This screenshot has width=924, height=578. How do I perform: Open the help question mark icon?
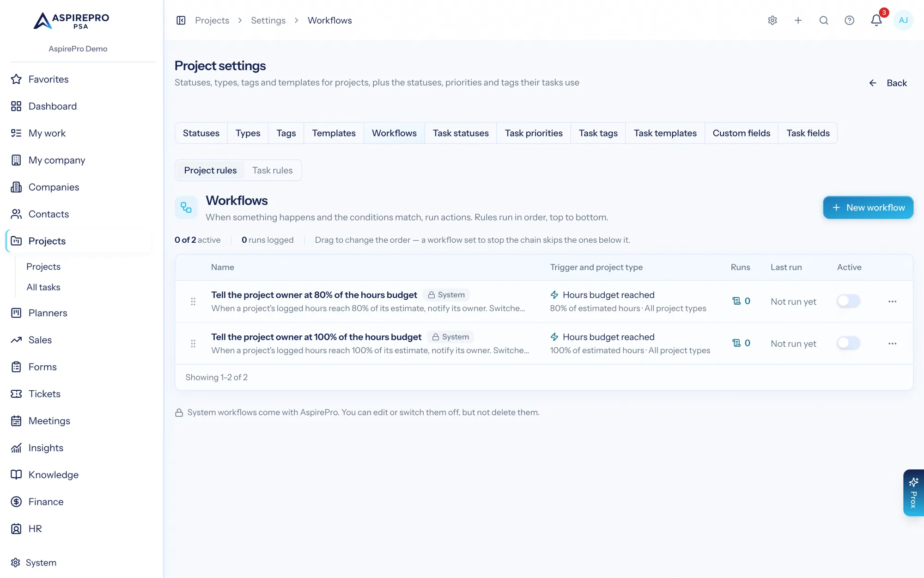click(x=849, y=20)
